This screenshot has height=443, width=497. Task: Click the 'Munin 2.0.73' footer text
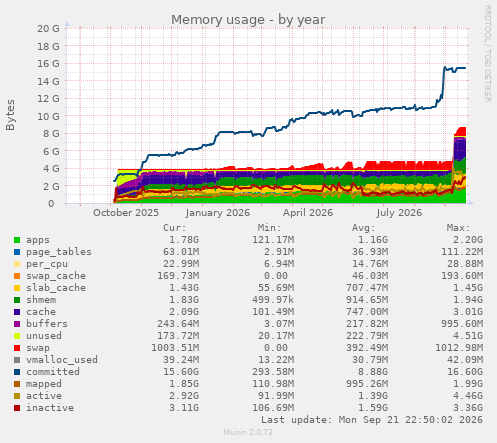(x=248, y=432)
